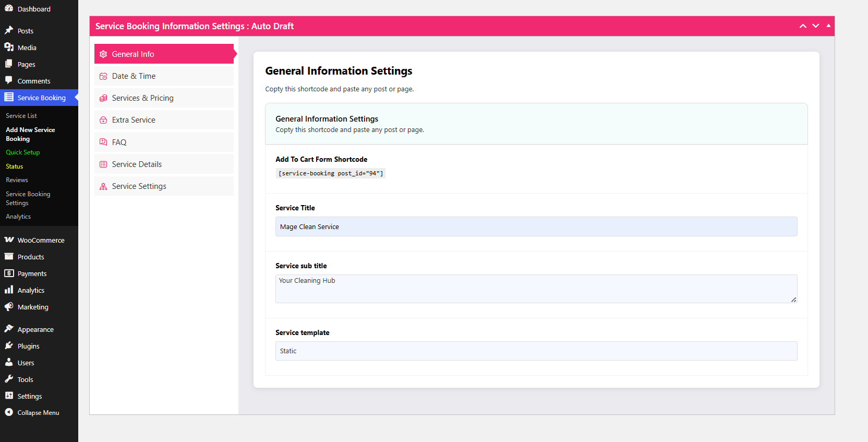Viewport: 868px width, 442px height.
Task: Click the Service Settings hierarchy icon
Action: click(103, 186)
